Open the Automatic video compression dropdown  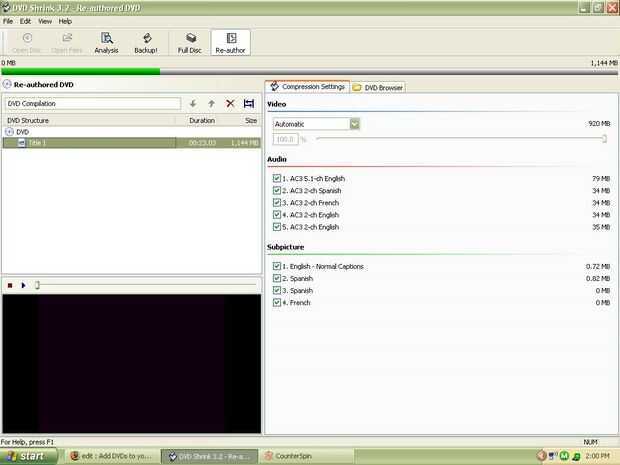tap(355, 124)
